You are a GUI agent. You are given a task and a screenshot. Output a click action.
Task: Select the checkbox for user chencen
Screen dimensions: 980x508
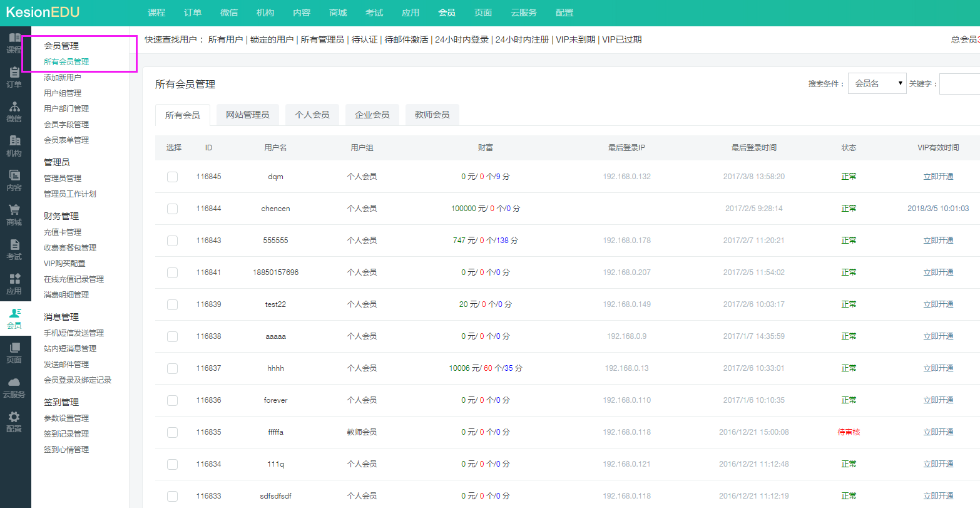click(172, 209)
